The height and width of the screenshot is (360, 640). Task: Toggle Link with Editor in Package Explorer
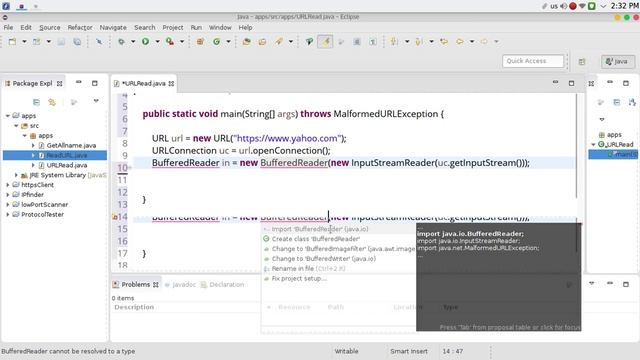52,102
